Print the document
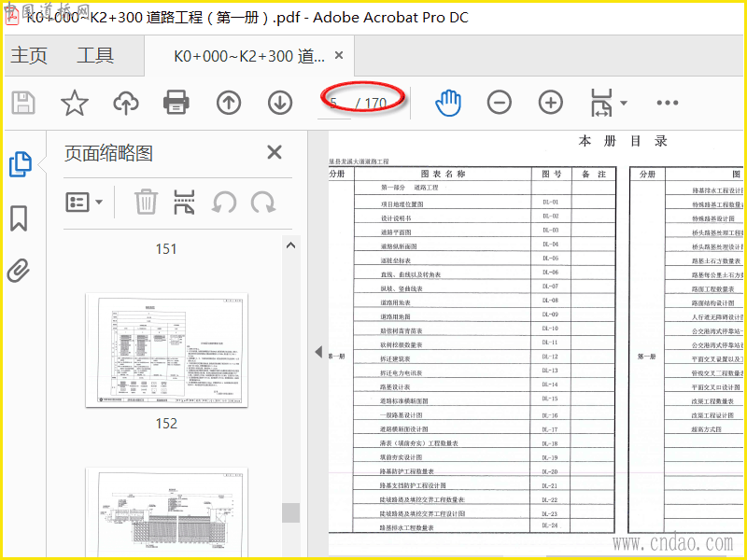Viewport: 747px width, 560px height. point(176,103)
